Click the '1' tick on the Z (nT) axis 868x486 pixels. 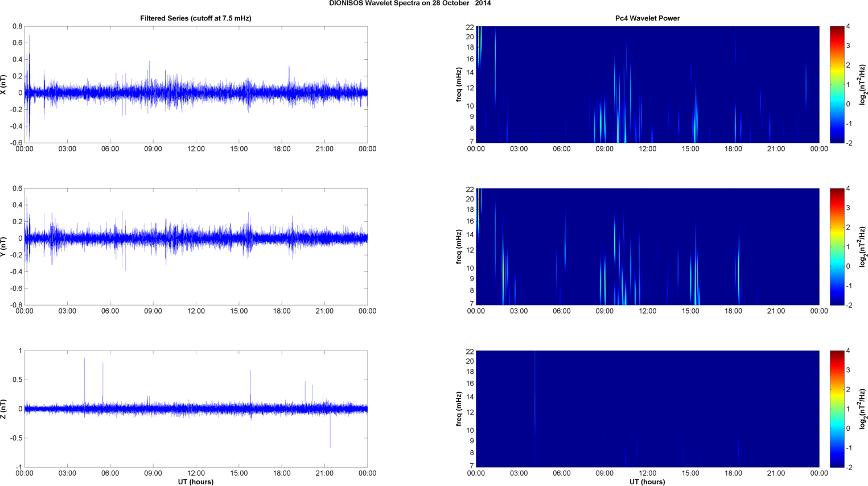click(x=20, y=351)
